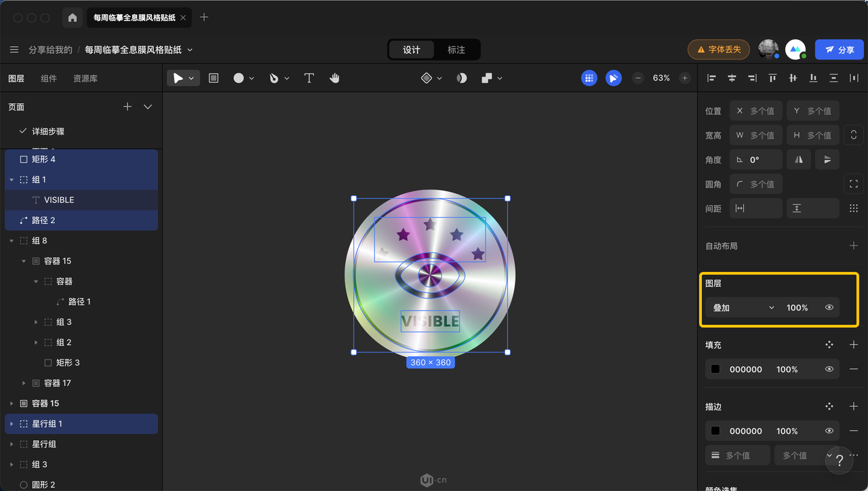Add auto layout with plus icon
The image size is (868, 491).
854,245
